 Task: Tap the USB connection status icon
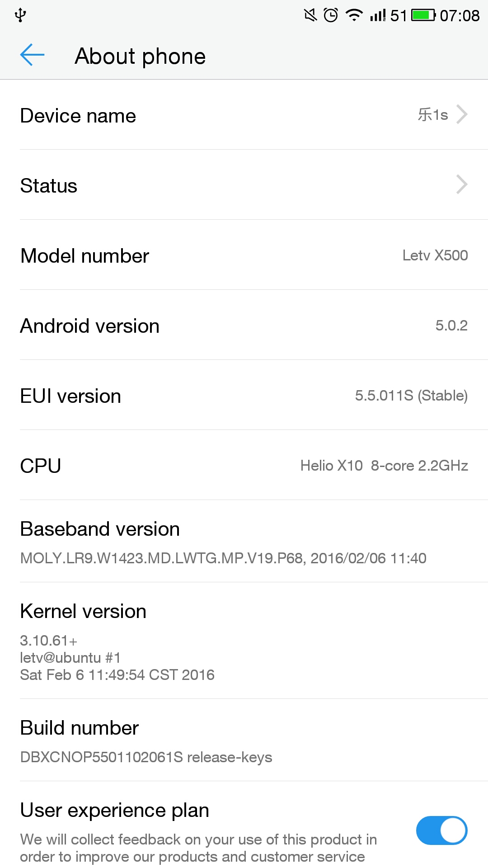point(20,15)
